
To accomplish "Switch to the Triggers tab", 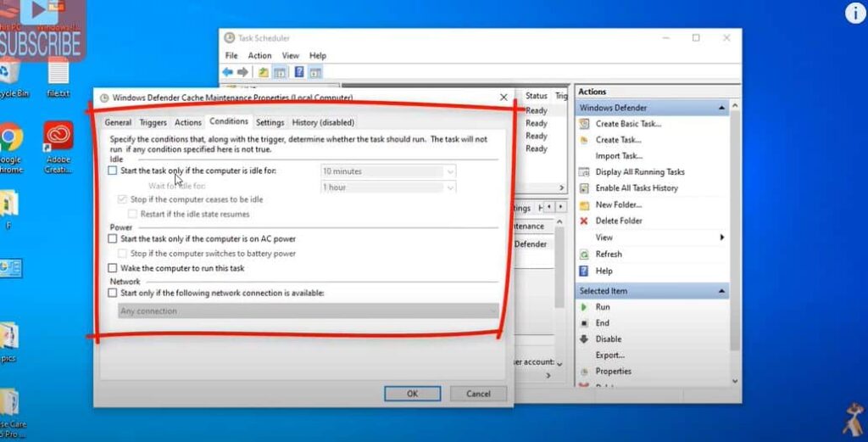I will tap(153, 123).
